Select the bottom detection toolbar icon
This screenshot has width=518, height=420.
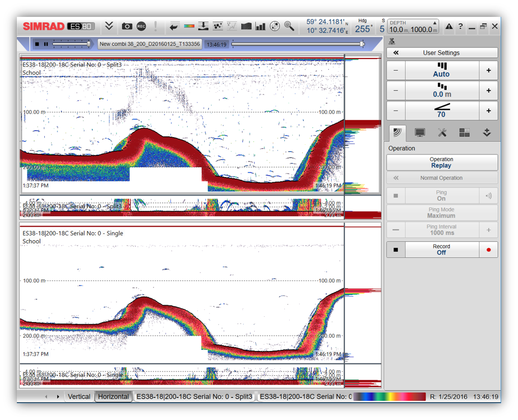coord(203,26)
